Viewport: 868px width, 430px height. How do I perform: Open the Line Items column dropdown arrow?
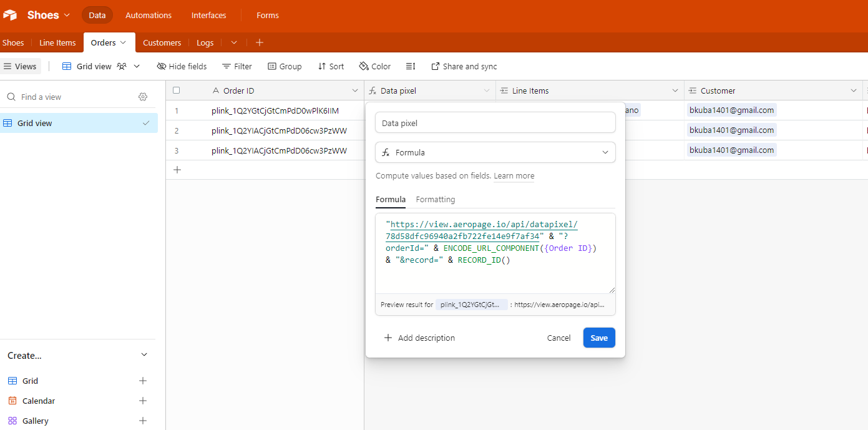[675, 90]
